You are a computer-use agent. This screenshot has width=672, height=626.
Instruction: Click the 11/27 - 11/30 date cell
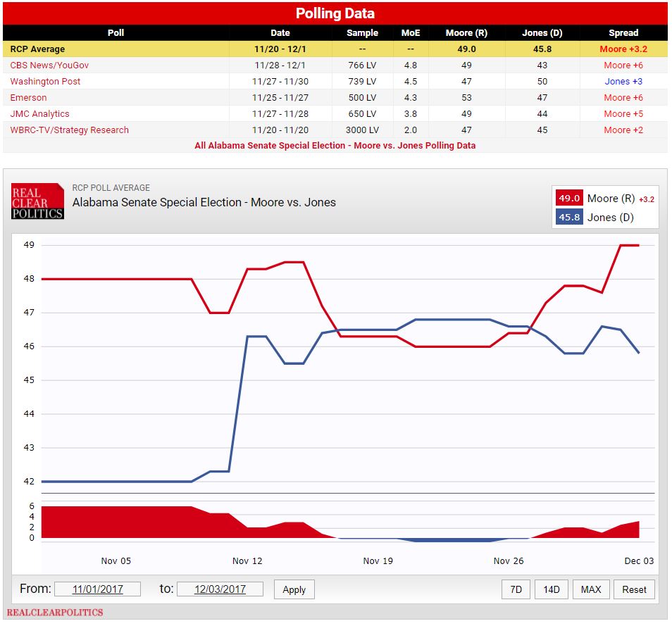coord(280,82)
